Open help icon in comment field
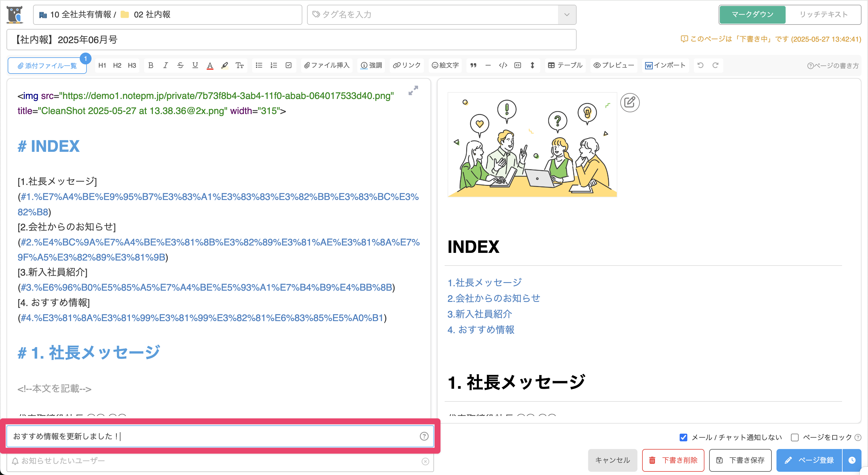This screenshot has width=868, height=475. (424, 436)
